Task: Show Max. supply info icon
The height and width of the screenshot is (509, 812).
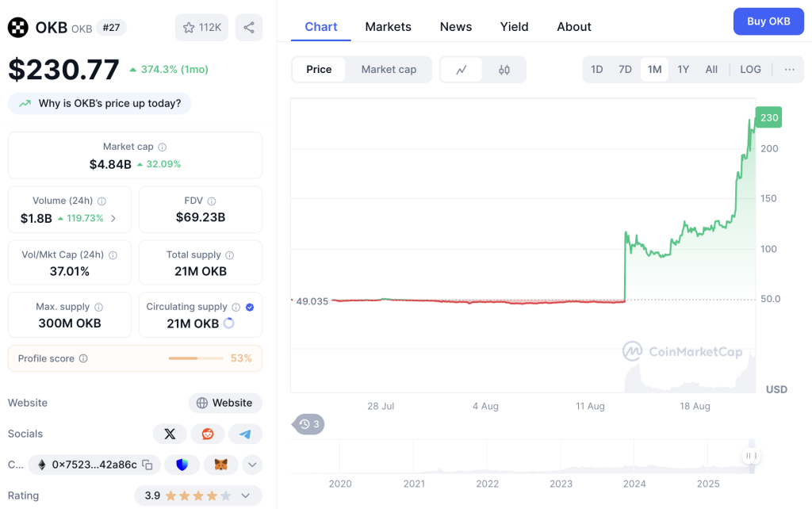Action: tap(99, 307)
